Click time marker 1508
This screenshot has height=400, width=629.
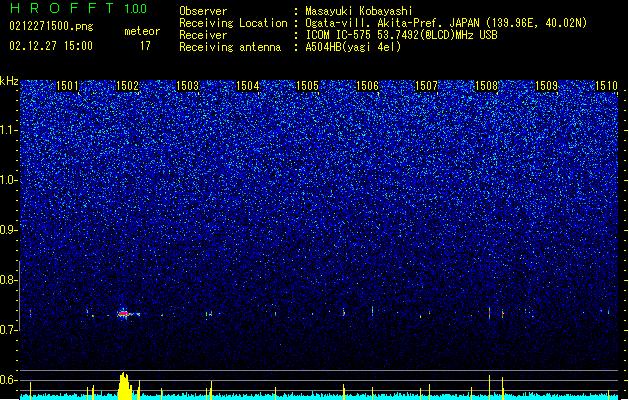(486, 86)
